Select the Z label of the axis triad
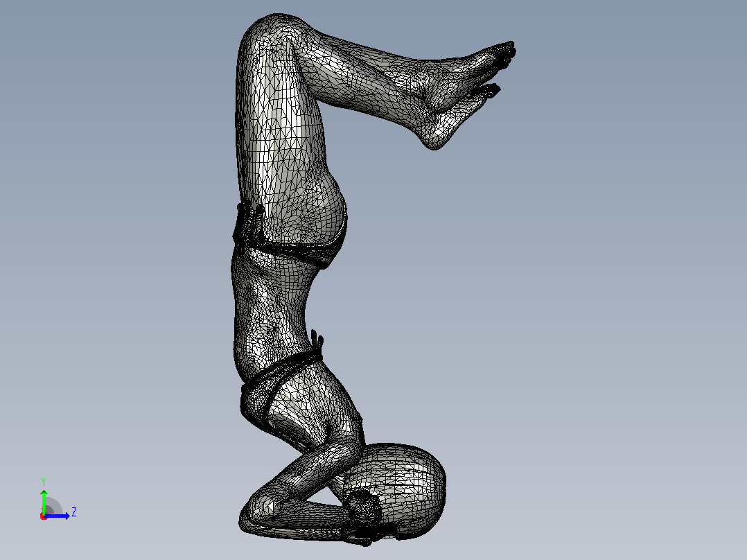This screenshot has width=747, height=560. 74,512
